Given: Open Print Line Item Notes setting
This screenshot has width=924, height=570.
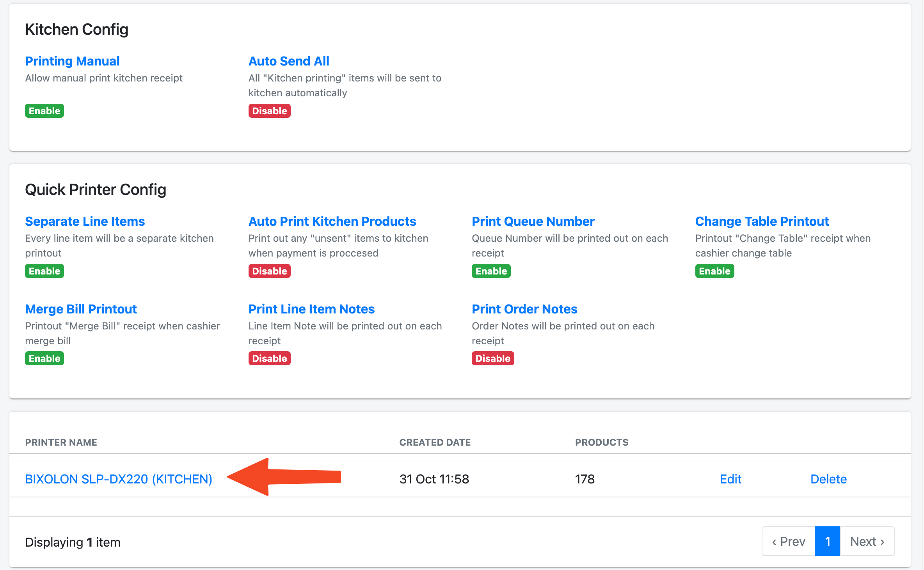Looking at the screenshot, I should tap(311, 309).
